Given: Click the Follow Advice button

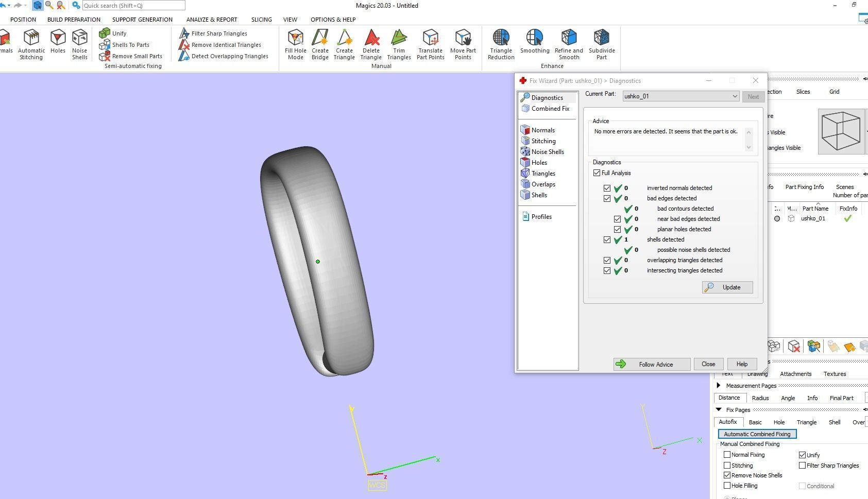Looking at the screenshot, I should click(x=652, y=364).
